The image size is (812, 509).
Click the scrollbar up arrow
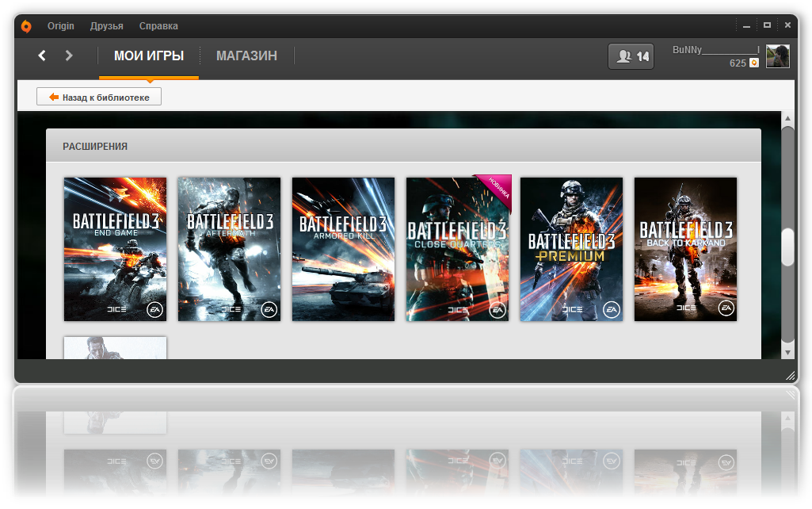787,118
